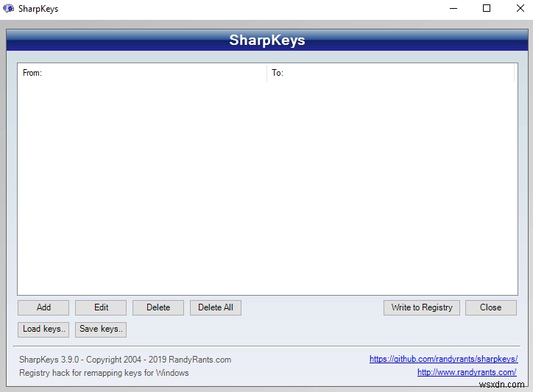Open the Load keys.. dialog
This screenshot has width=533, height=392.
(x=43, y=329)
